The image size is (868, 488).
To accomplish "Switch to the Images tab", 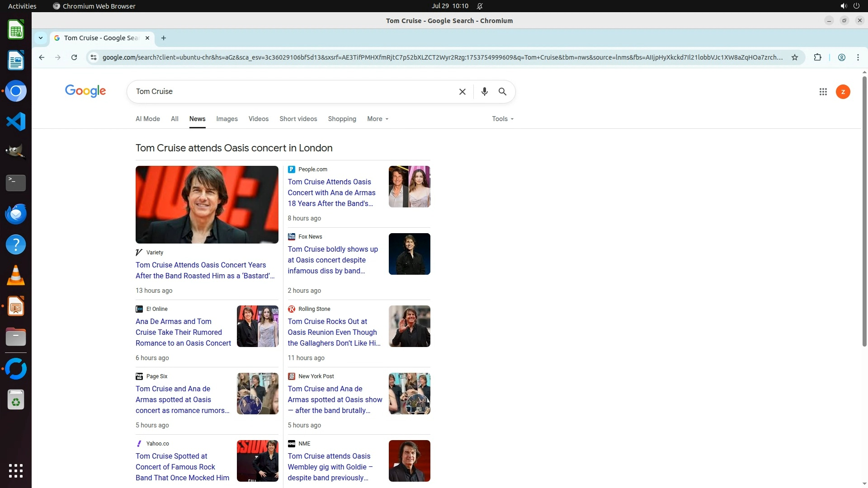I will tap(226, 119).
